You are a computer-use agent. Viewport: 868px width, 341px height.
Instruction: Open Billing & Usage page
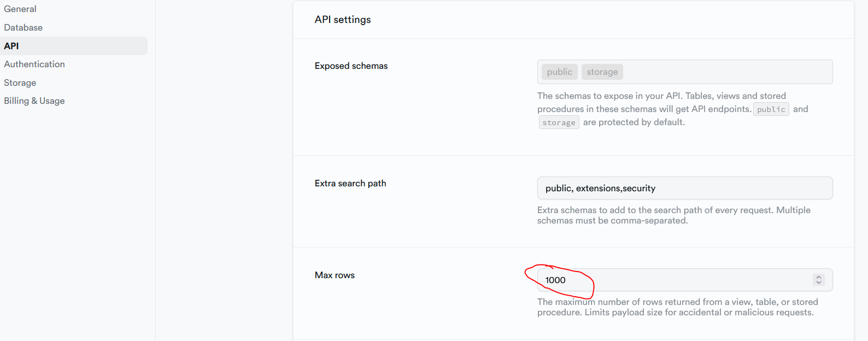click(x=34, y=101)
